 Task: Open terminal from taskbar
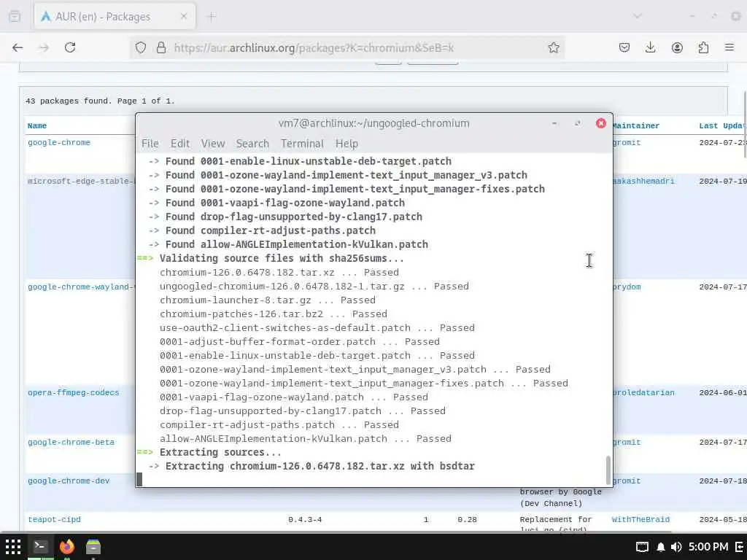pos(41,546)
